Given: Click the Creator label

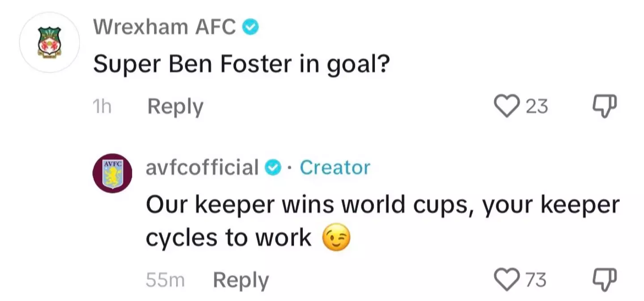Looking at the screenshot, I should coord(335,168).
